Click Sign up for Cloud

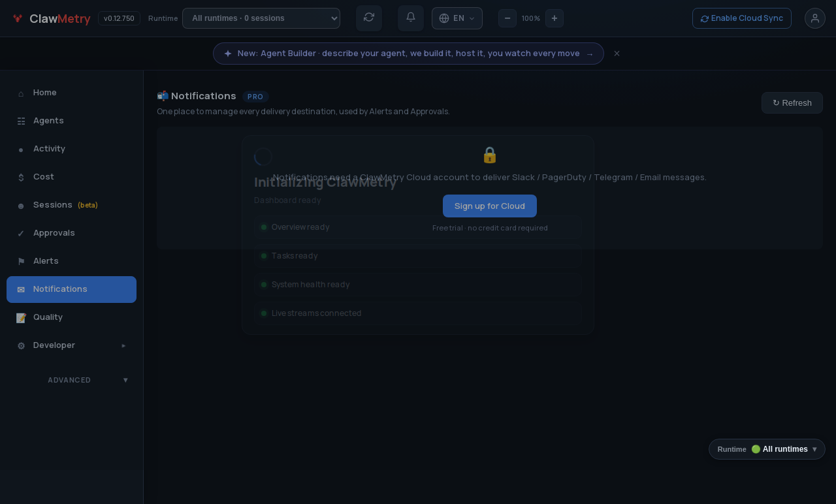point(490,206)
